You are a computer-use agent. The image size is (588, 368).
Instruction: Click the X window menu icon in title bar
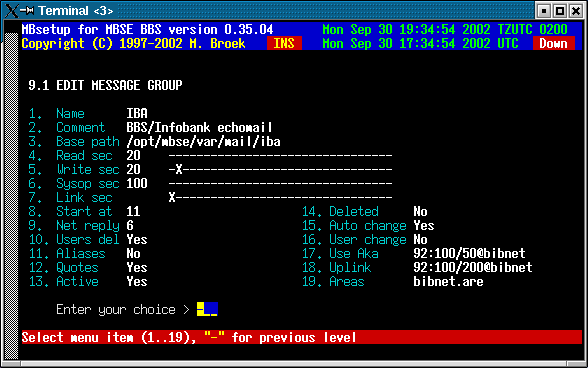12,11
